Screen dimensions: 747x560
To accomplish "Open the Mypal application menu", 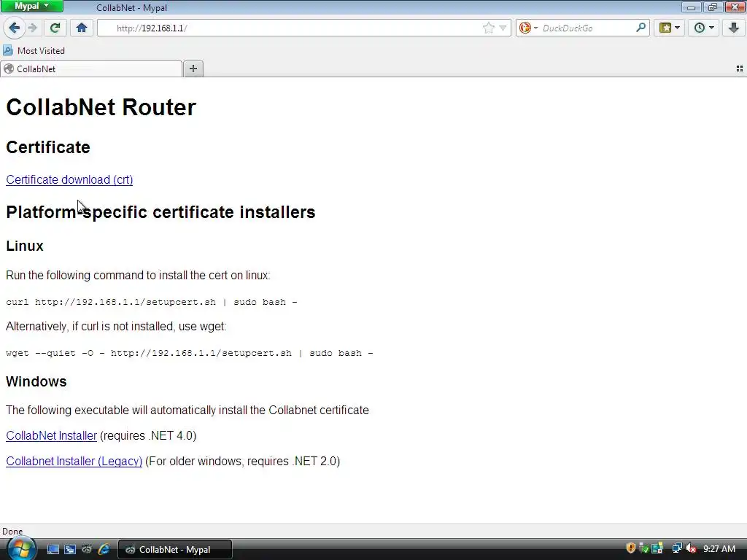I will click(x=32, y=6).
